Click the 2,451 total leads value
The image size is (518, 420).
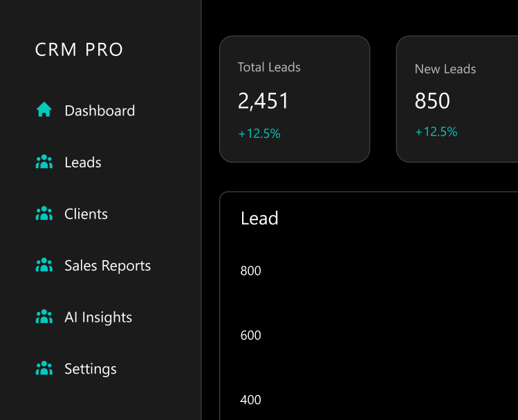click(x=263, y=102)
